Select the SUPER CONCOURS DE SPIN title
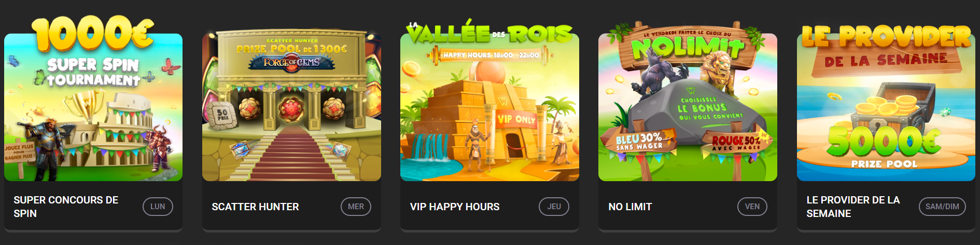 [66, 207]
